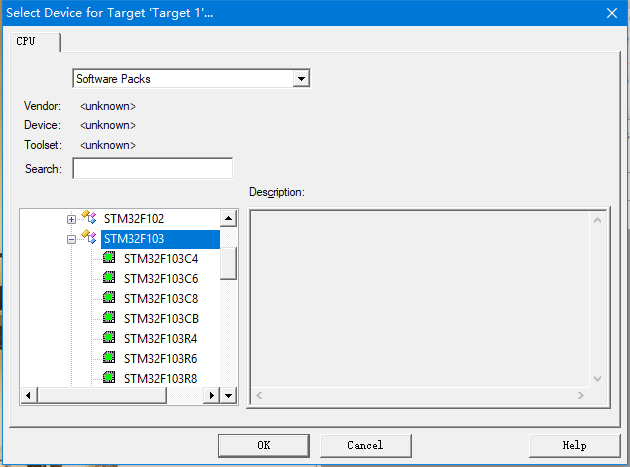Expand the STM32F102 tree node
630x467 pixels.
pos(72,219)
